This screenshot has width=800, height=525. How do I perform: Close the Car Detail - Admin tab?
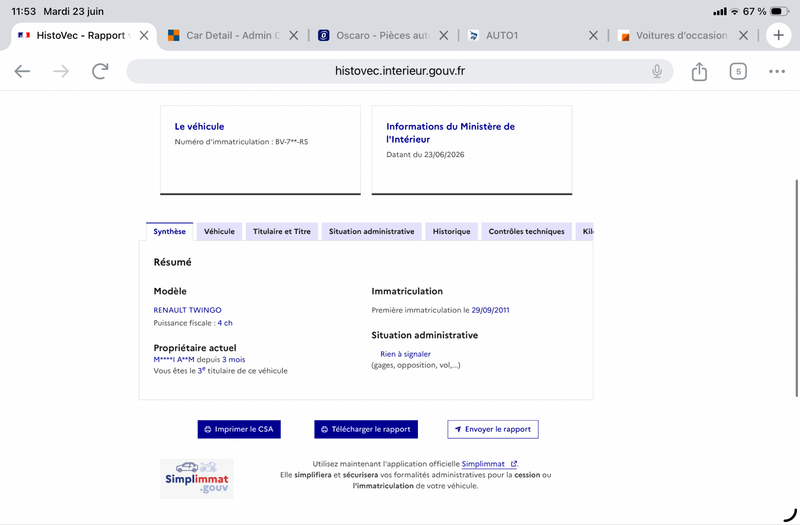293,35
